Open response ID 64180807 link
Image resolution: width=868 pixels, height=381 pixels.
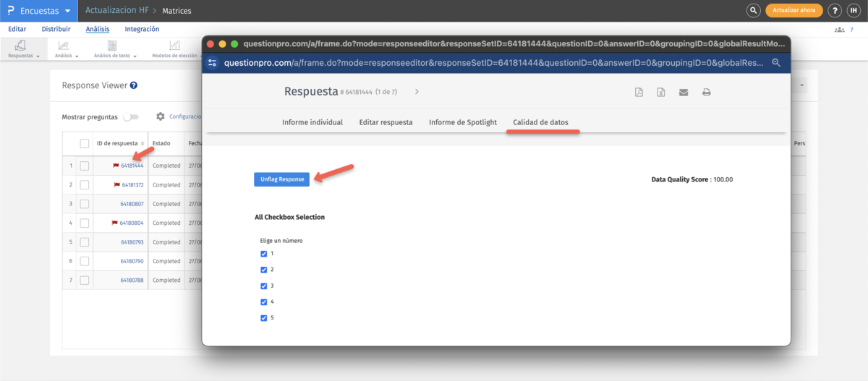click(x=132, y=204)
